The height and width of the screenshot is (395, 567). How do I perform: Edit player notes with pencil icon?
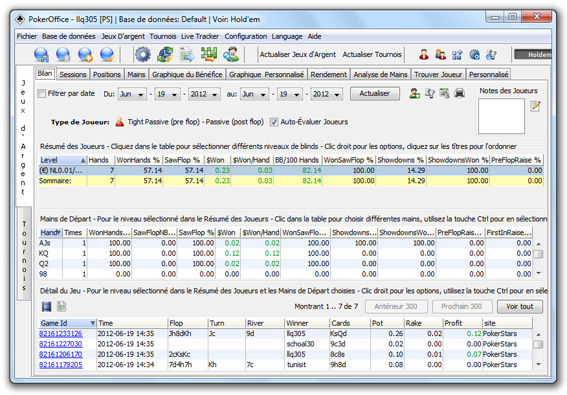pyautogui.click(x=535, y=106)
